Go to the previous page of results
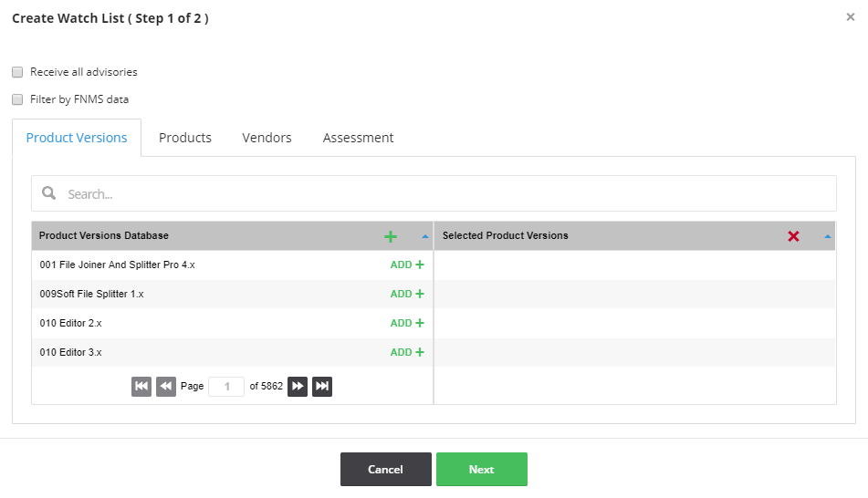This screenshot has height=498, width=868. [165, 387]
